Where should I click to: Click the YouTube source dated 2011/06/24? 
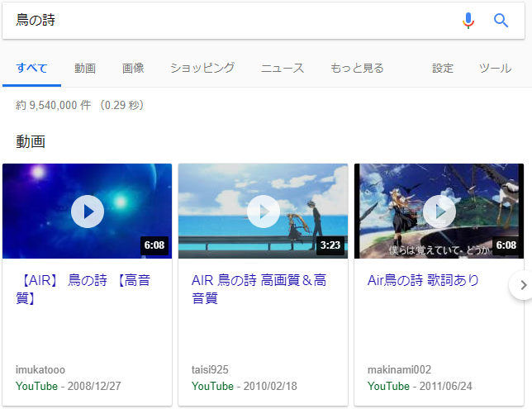388,386
